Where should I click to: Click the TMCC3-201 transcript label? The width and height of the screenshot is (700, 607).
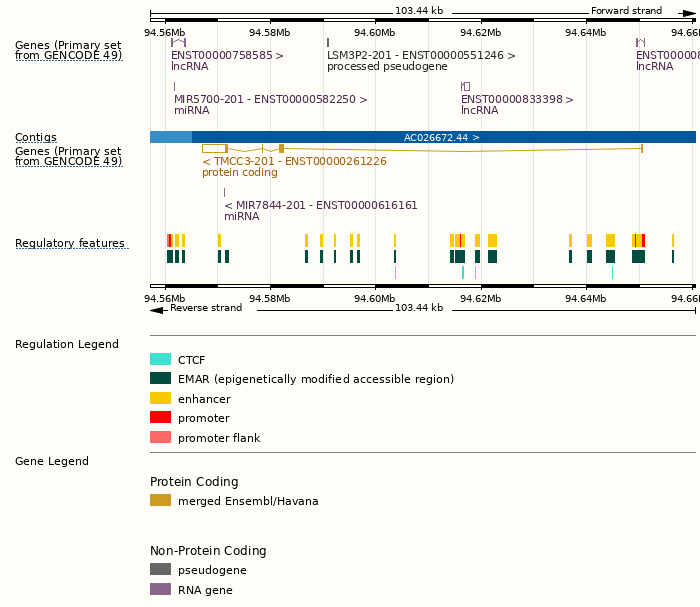point(294,161)
